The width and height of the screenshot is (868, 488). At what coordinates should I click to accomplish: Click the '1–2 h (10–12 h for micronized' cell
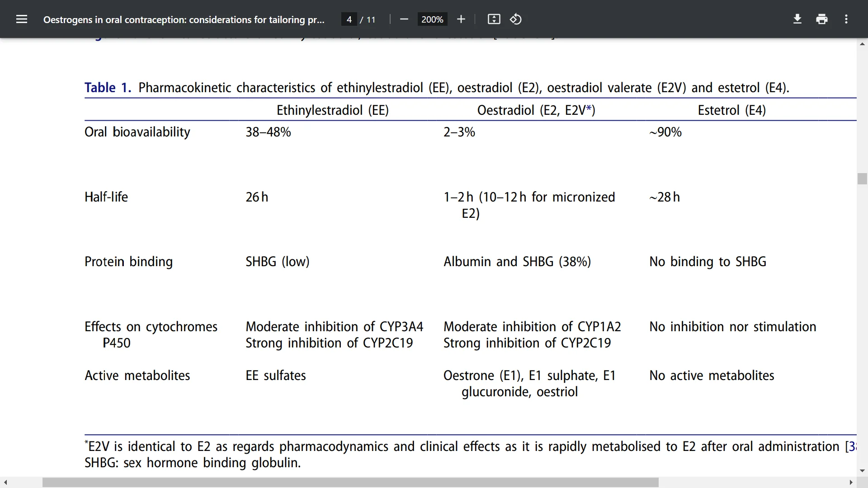pos(529,197)
